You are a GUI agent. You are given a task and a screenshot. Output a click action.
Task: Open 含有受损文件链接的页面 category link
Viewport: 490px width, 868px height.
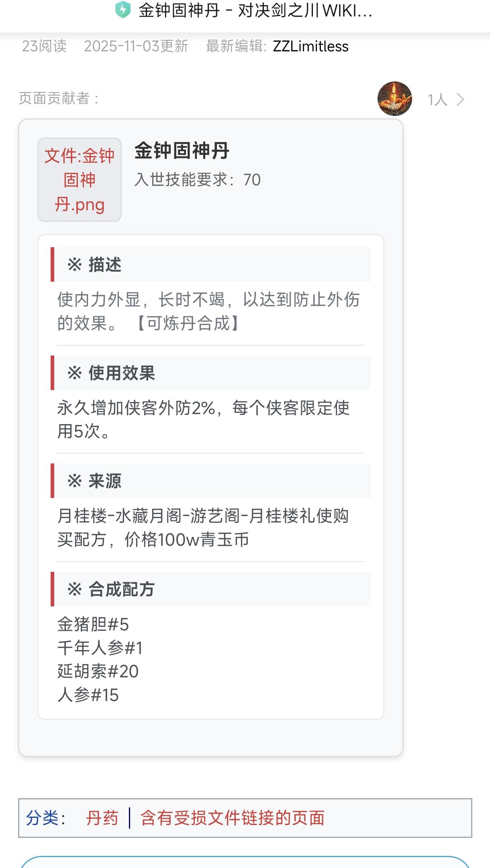tap(232, 818)
